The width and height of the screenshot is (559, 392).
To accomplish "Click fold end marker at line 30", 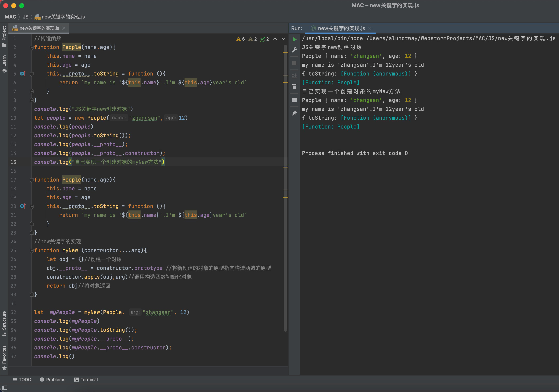I will pyautogui.click(x=32, y=295).
